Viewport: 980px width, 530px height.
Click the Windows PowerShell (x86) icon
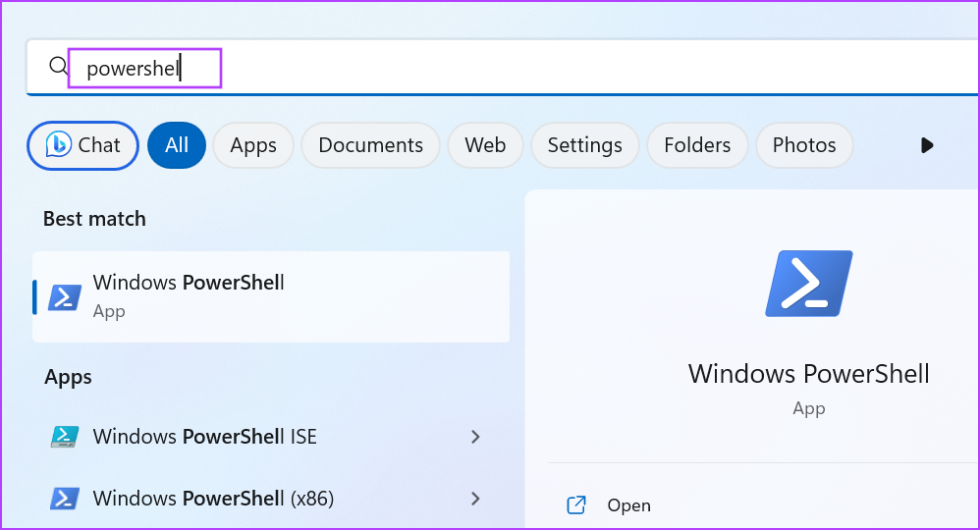tap(65, 499)
